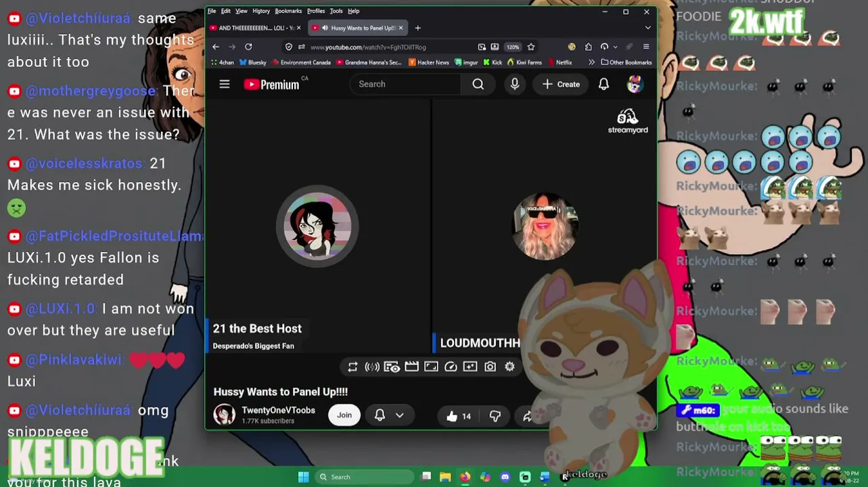868x487 pixels.
Task: Open the Other Bookmarks folder
Action: 626,62
